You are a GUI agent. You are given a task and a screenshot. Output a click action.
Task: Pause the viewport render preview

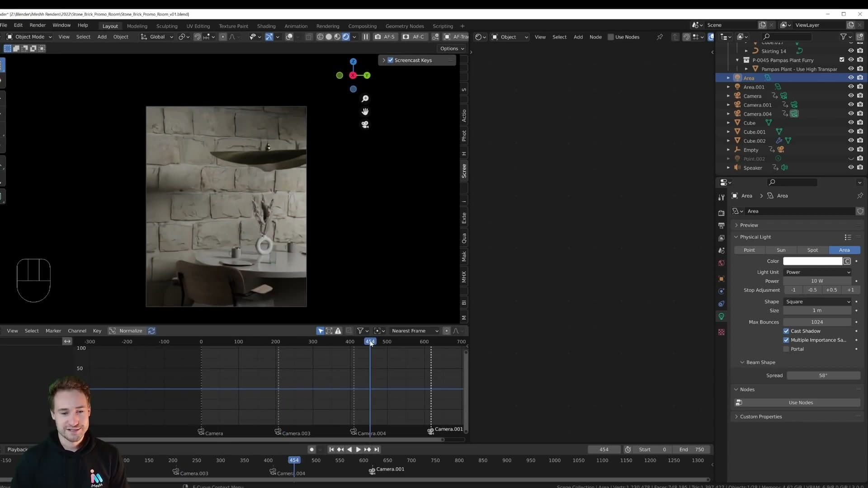366,37
